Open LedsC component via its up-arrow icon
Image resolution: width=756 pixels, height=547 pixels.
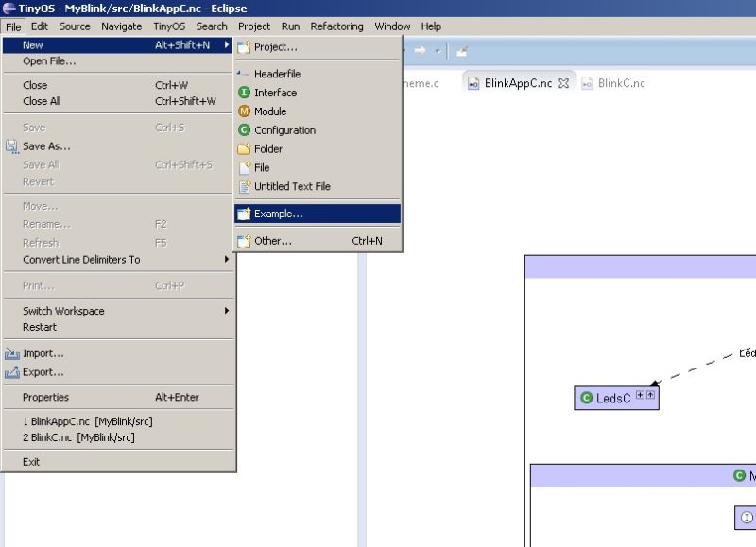coord(651,395)
